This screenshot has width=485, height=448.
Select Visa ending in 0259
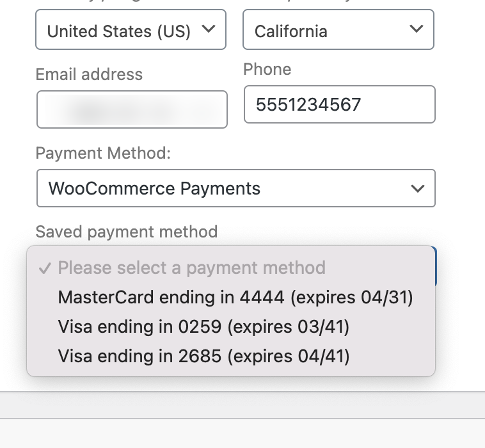[203, 327]
